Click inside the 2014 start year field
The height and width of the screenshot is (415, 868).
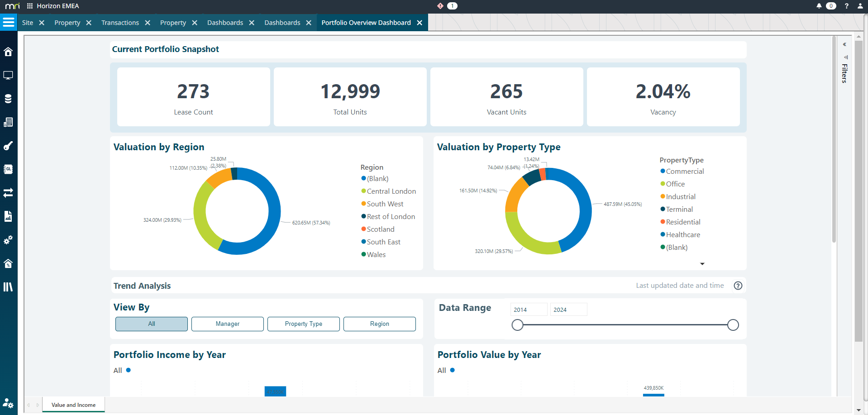529,309
